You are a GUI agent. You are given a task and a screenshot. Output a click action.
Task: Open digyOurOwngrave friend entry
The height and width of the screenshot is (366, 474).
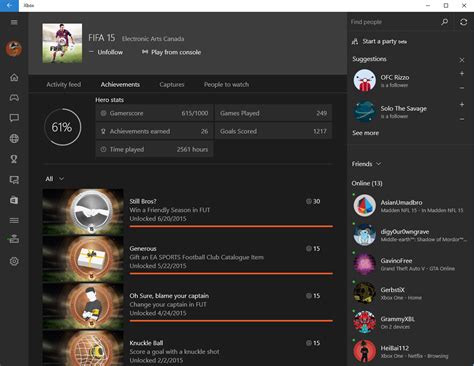click(x=409, y=235)
